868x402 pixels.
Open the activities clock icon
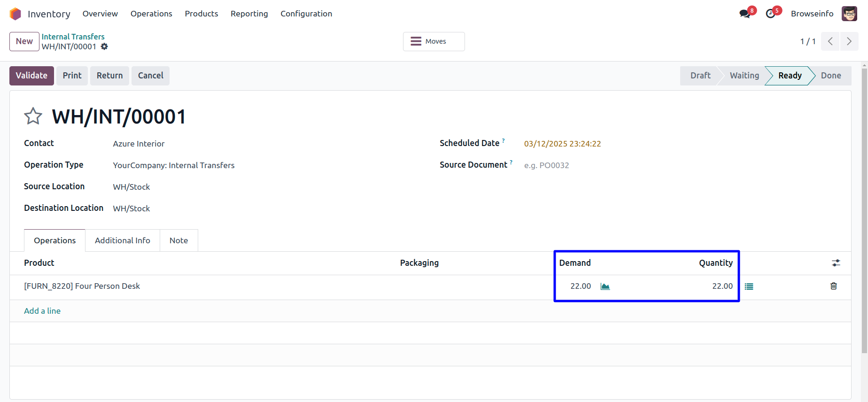(x=770, y=14)
